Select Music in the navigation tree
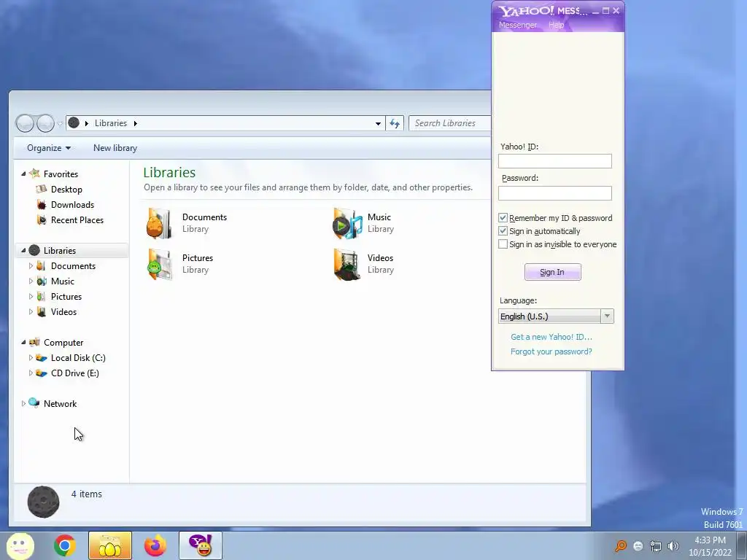The image size is (747, 560). coord(63,281)
